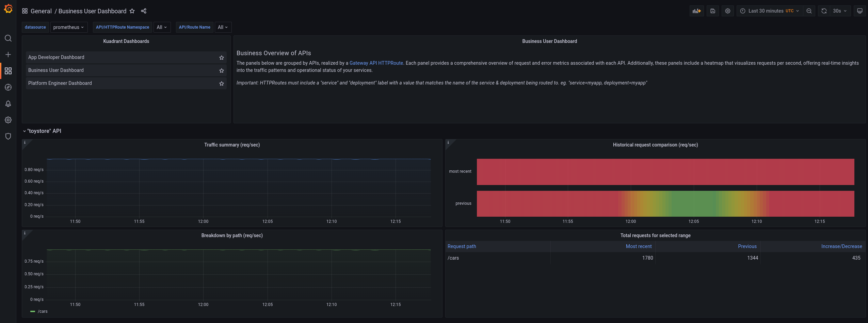Open the Gateway API HTTPRoute link
Image resolution: width=868 pixels, height=323 pixels.
click(x=376, y=63)
